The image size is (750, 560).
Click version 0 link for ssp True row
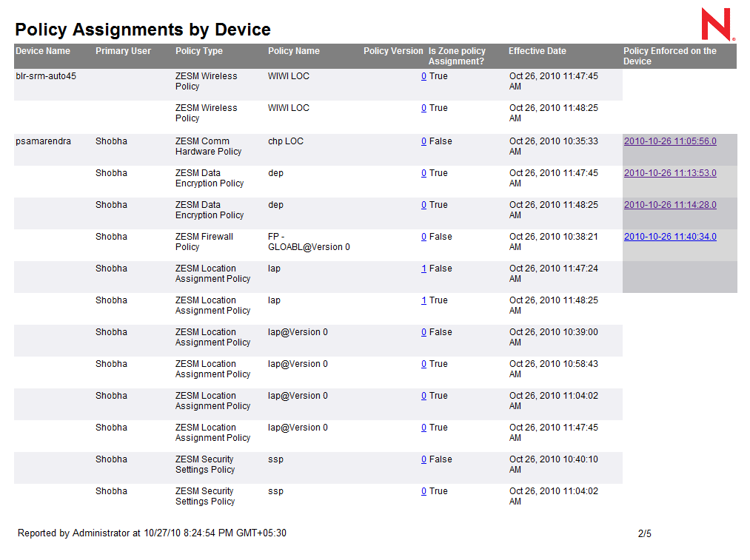pos(423,491)
